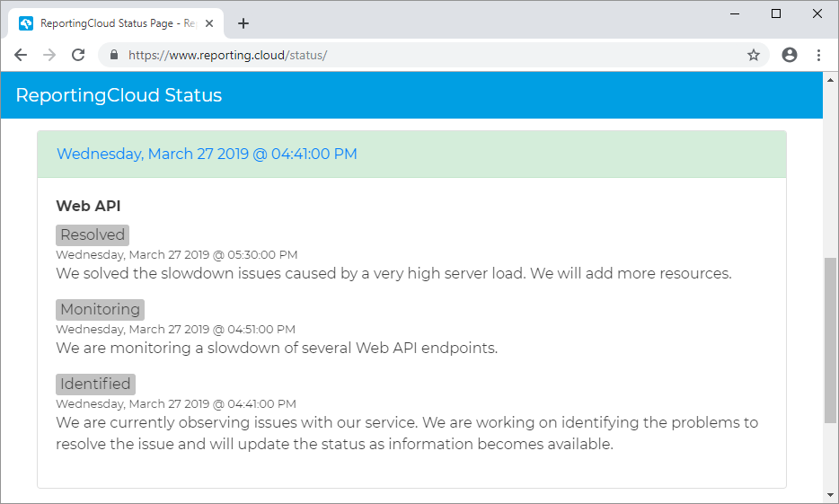Click the 04:41:00 PM identified timestamp

[x=176, y=404]
